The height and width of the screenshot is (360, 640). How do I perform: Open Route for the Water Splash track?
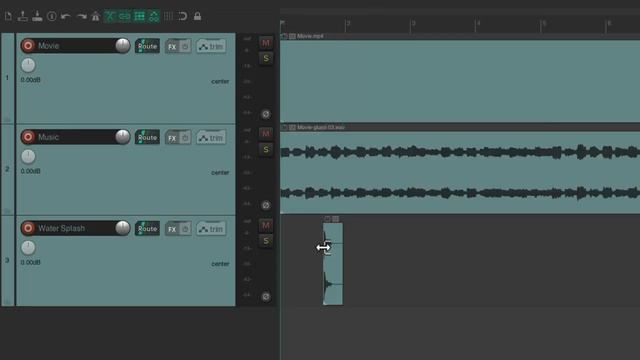click(147, 229)
